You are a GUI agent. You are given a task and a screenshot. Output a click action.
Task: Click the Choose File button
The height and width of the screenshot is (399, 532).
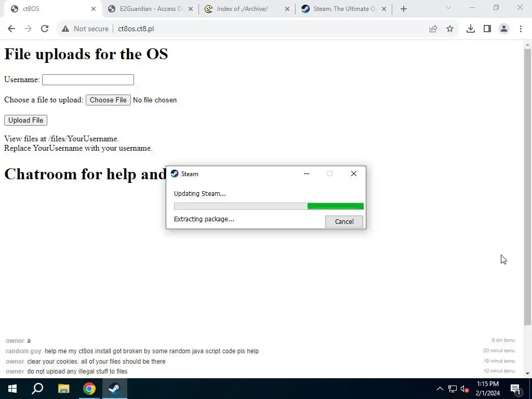[x=108, y=100]
